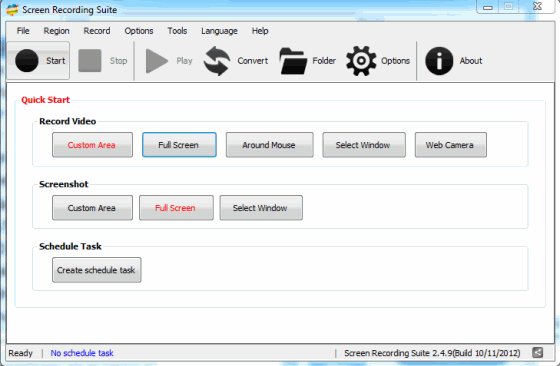Viewport: 560px width, 366px height.
Task: Open the Help menu
Action: tap(260, 31)
